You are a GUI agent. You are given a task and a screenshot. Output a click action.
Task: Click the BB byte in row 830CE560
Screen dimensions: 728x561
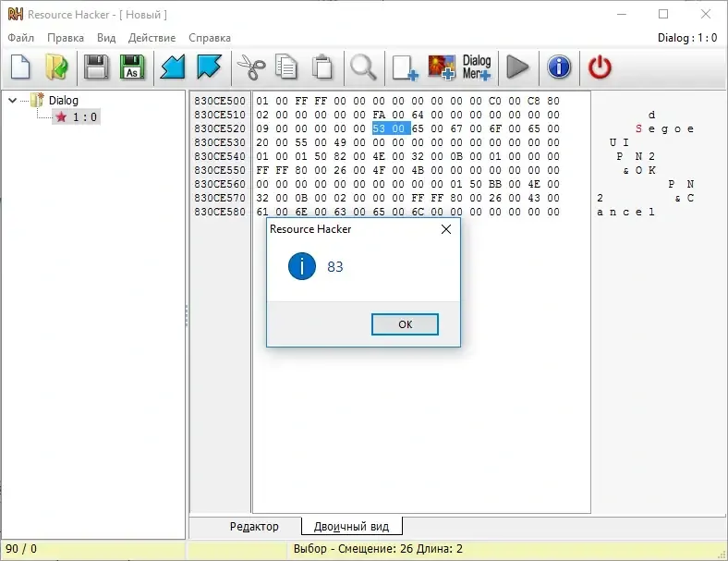click(x=495, y=184)
